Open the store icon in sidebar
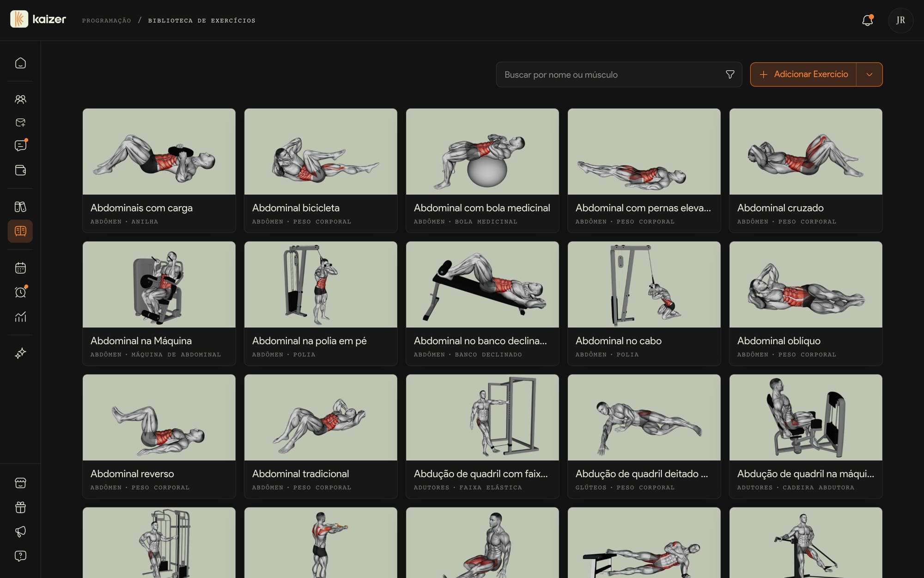Screen dimensions: 924x578 (x=20, y=483)
